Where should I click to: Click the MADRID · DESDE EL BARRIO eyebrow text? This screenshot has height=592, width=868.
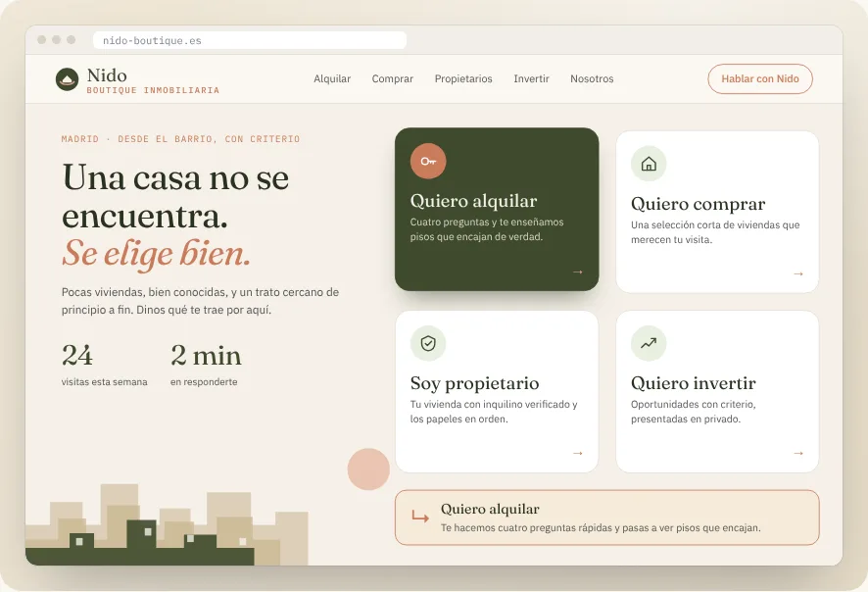(180, 139)
